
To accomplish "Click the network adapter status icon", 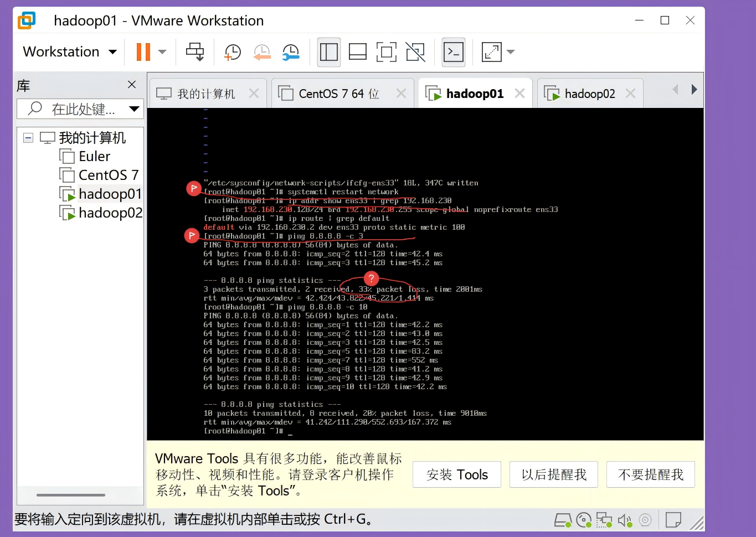I will click(604, 520).
